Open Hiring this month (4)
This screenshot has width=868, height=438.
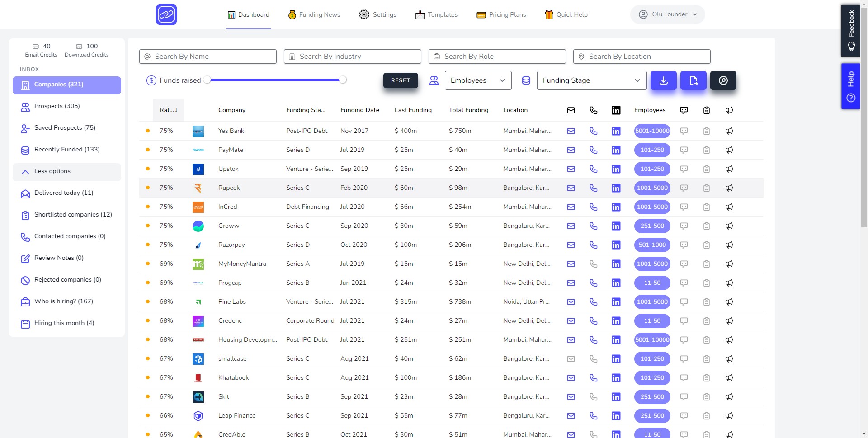point(67,324)
